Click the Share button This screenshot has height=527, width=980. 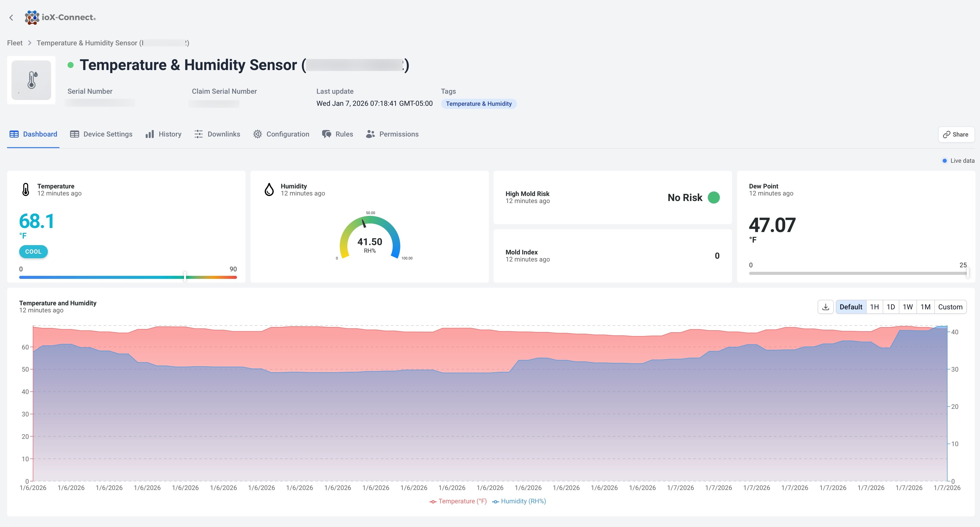point(956,135)
